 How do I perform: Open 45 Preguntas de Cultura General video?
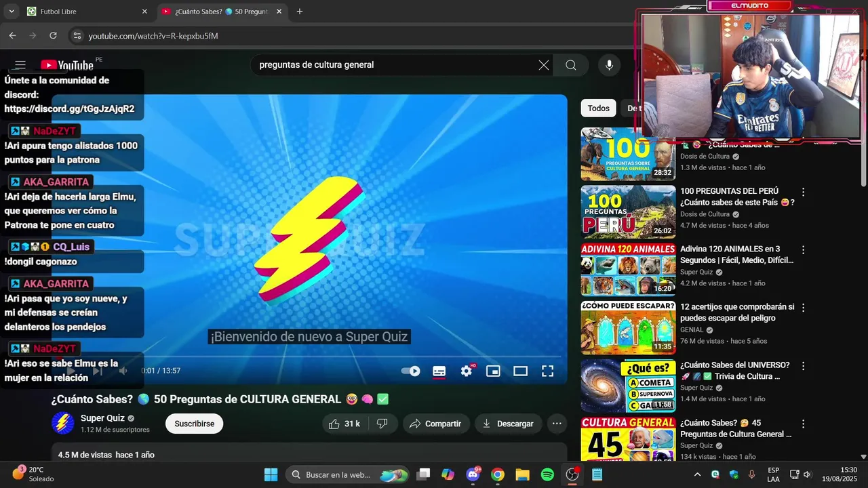pyautogui.click(x=736, y=428)
